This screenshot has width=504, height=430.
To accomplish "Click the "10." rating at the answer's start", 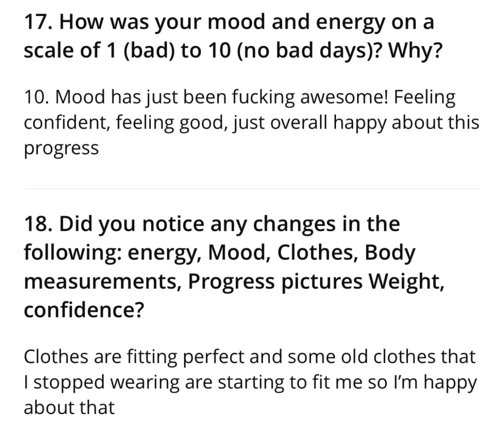I will click(37, 98).
